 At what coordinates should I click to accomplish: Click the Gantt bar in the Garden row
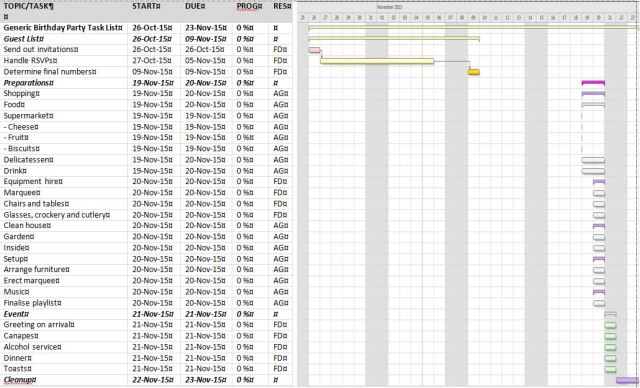pos(599,237)
